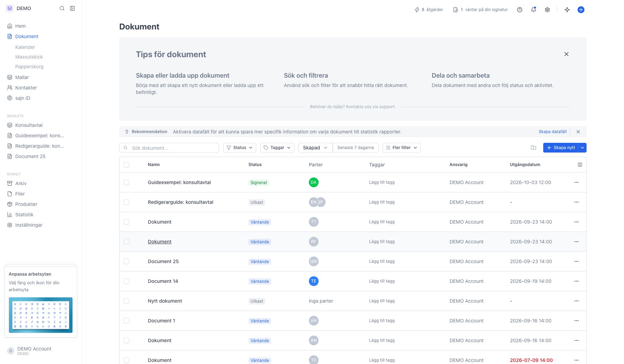Dismiss the Rekommendation banner

(x=578, y=132)
